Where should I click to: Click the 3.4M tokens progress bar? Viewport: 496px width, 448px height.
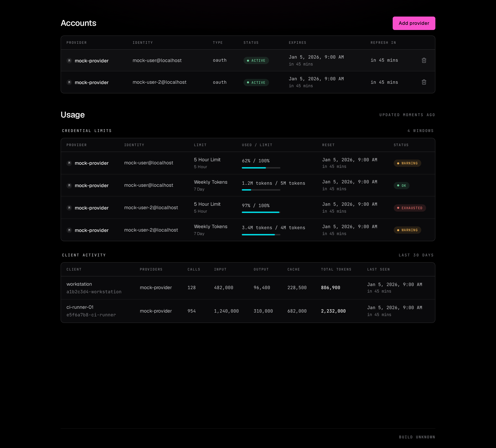261,235
